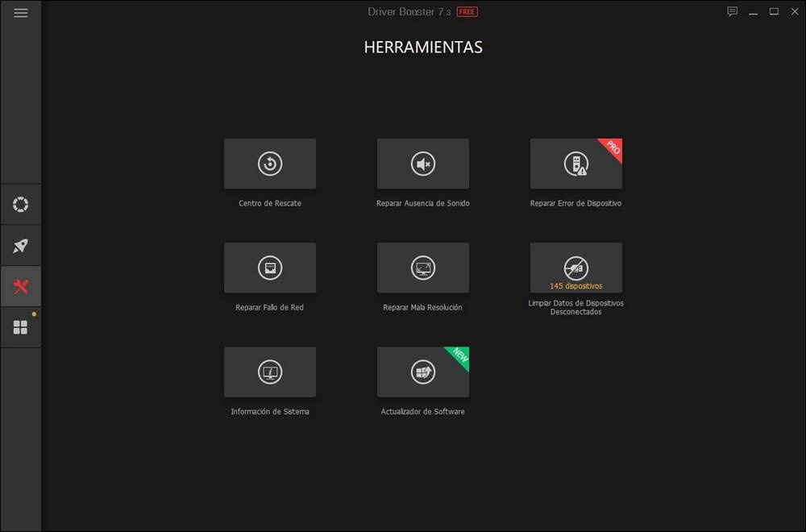The image size is (806, 532).
Task: Open the scan tab in sidebar
Action: (x=21, y=205)
